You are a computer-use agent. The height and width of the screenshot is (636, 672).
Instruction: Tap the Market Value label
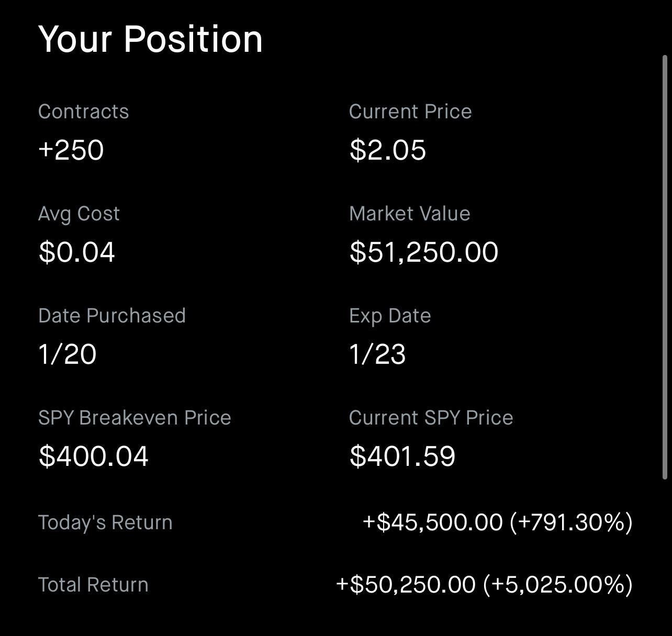pos(410,214)
